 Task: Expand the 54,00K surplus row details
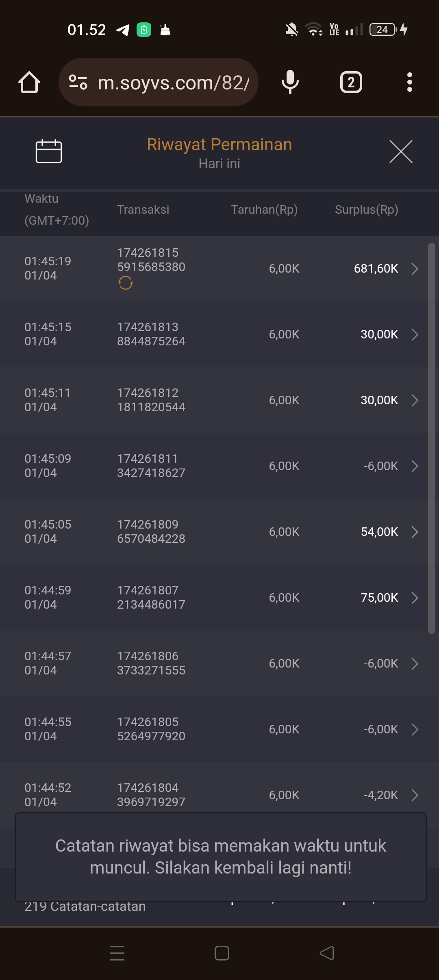tap(415, 532)
